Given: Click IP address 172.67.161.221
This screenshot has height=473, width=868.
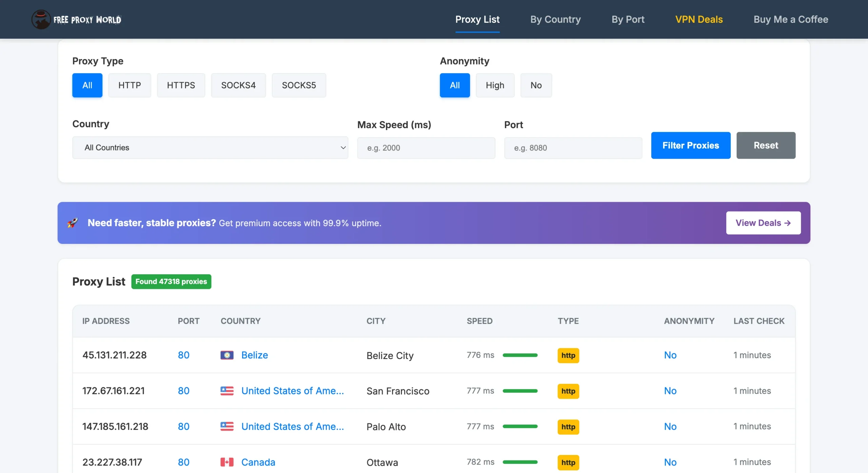Looking at the screenshot, I should coord(113,391).
